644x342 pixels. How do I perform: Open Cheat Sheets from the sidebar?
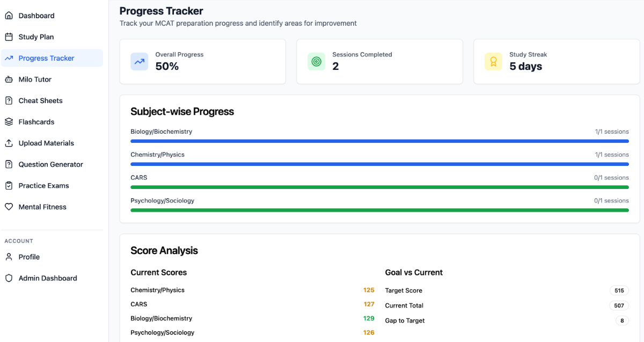40,101
